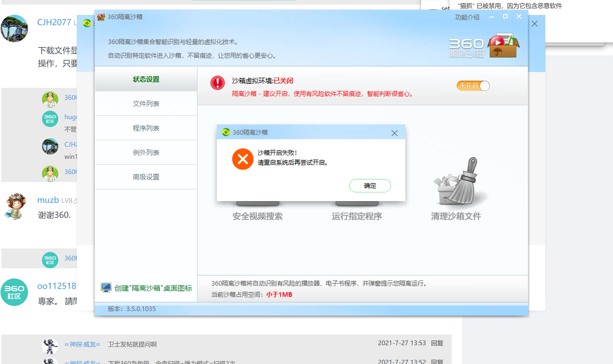Click monitor icon next to desktop shortcut link
613x364 pixels.
[105, 287]
